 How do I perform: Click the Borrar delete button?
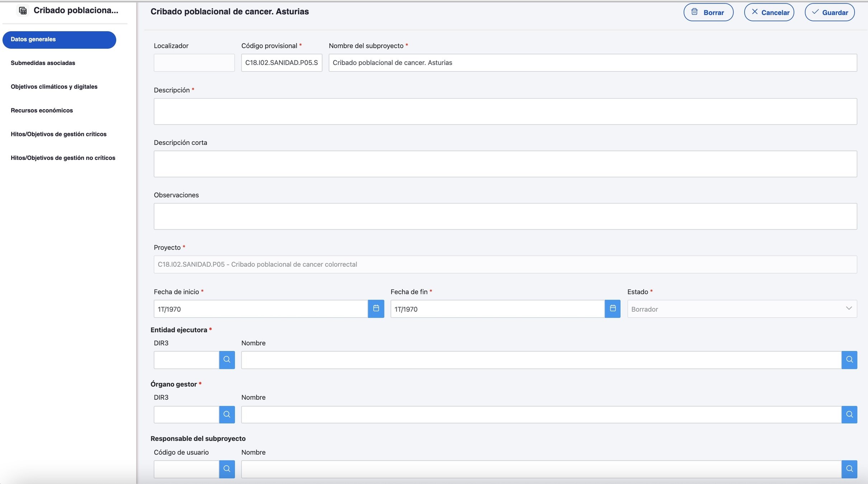708,13
